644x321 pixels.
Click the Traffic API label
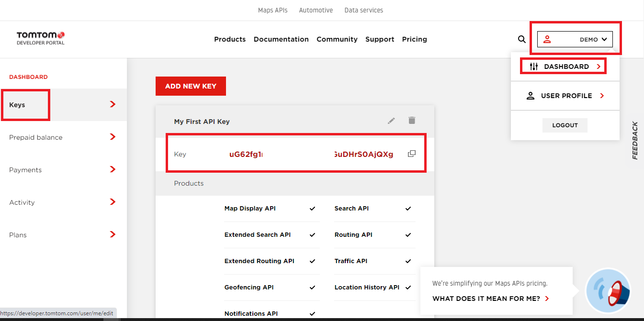[x=351, y=261]
